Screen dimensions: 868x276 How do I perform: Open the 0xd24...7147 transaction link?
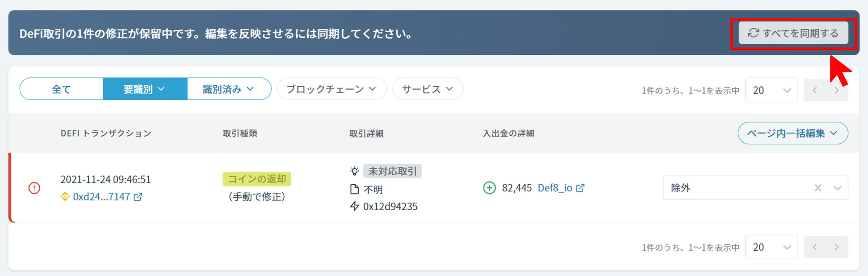click(101, 197)
